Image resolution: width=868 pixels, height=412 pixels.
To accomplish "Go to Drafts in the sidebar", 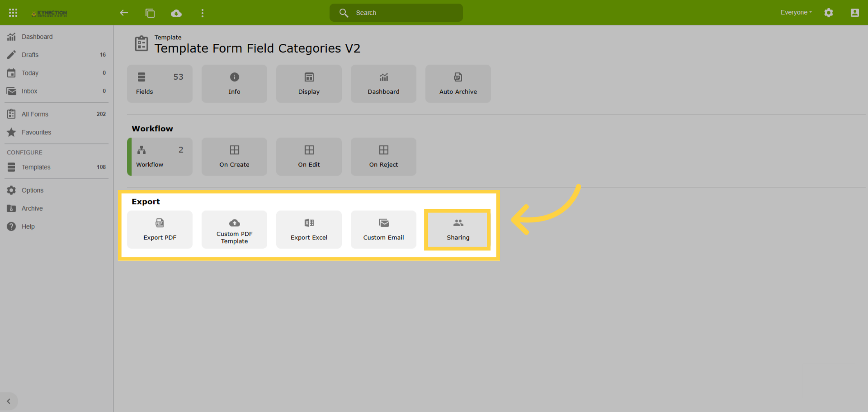I will point(56,55).
